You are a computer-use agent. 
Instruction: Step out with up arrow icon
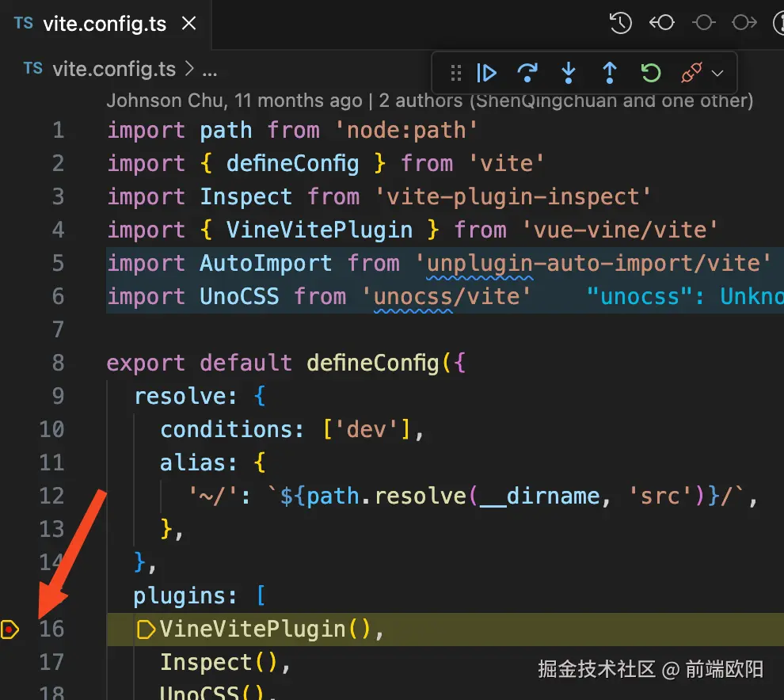tap(610, 73)
